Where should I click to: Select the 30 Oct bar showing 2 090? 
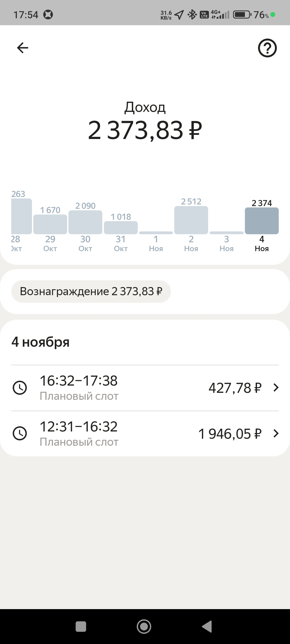click(x=85, y=222)
